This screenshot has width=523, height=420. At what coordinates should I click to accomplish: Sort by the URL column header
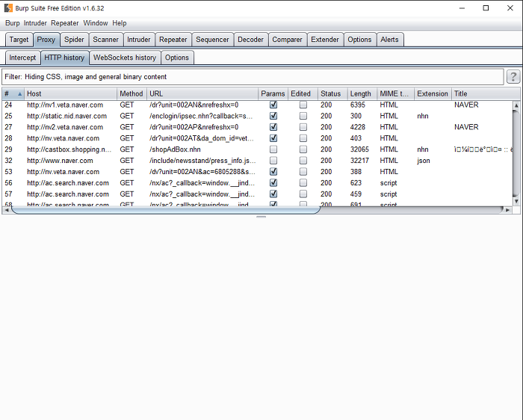pyautogui.click(x=202, y=93)
